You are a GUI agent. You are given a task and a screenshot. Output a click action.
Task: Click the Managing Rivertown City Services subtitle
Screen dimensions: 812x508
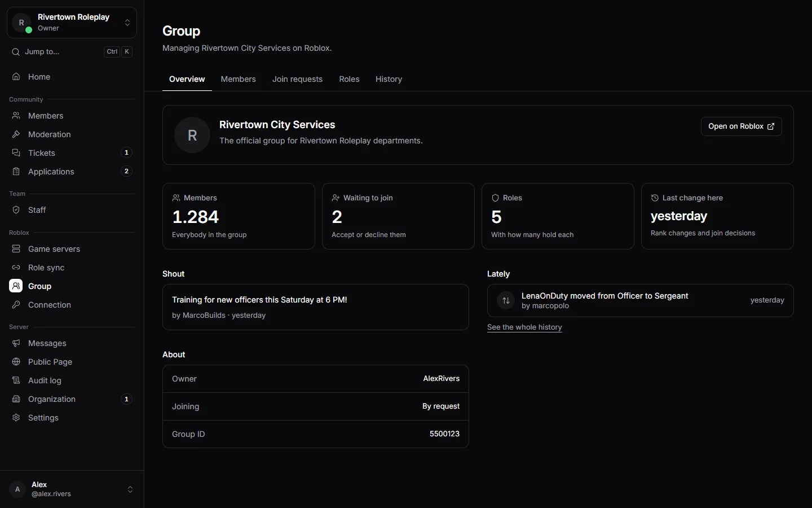point(247,48)
